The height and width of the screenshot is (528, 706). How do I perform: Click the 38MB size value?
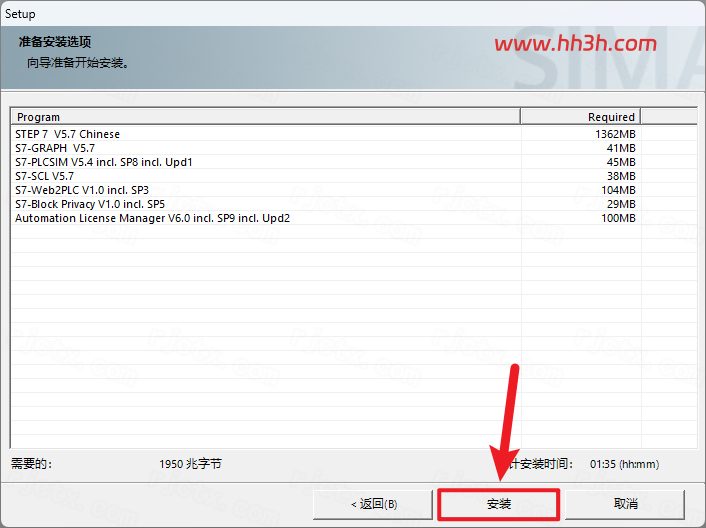point(621,176)
